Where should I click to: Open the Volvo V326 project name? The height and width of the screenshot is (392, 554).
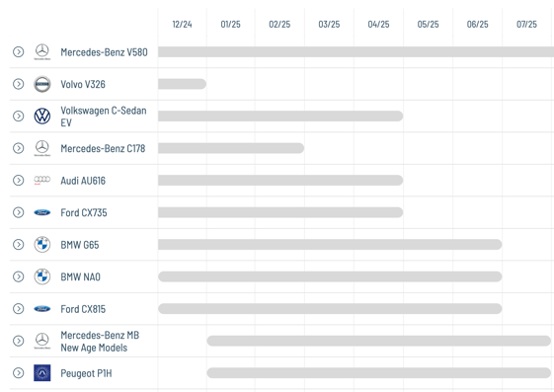pyautogui.click(x=83, y=84)
